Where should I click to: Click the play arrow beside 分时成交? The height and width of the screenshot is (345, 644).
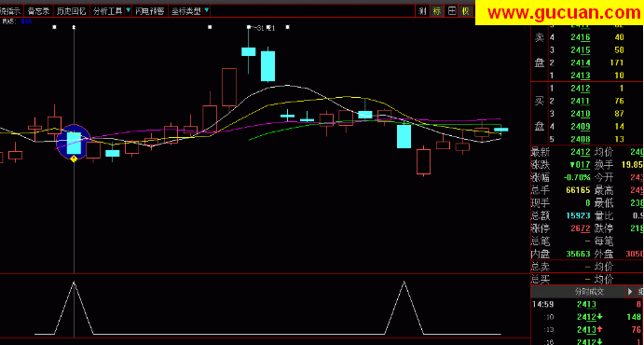(x=630, y=292)
